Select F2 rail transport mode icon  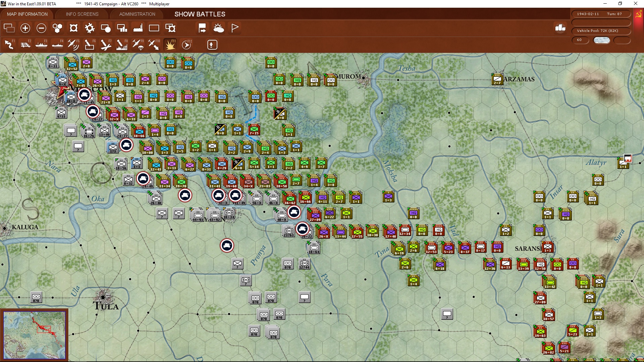(25, 45)
